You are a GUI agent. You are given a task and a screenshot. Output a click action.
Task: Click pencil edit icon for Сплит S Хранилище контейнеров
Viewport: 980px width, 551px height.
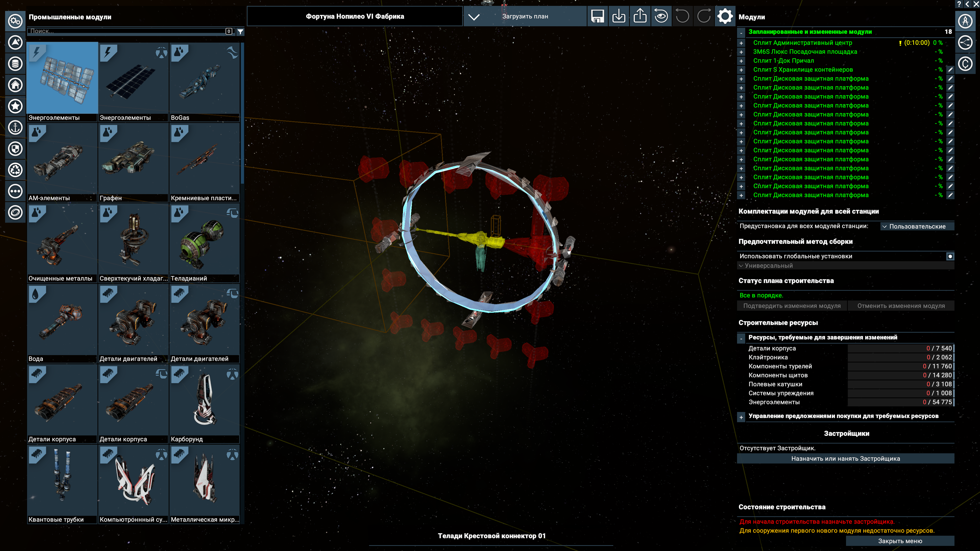(x=950, y=70)
